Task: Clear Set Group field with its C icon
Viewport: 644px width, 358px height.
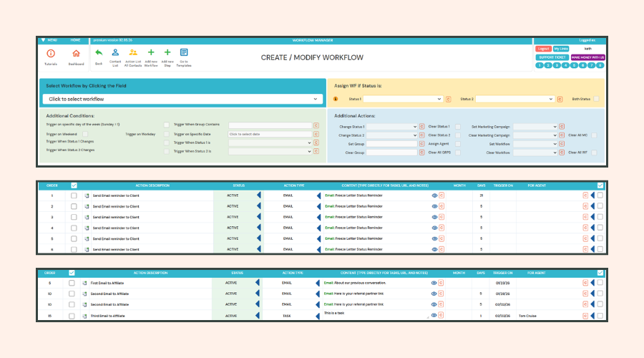Action: 421,144
